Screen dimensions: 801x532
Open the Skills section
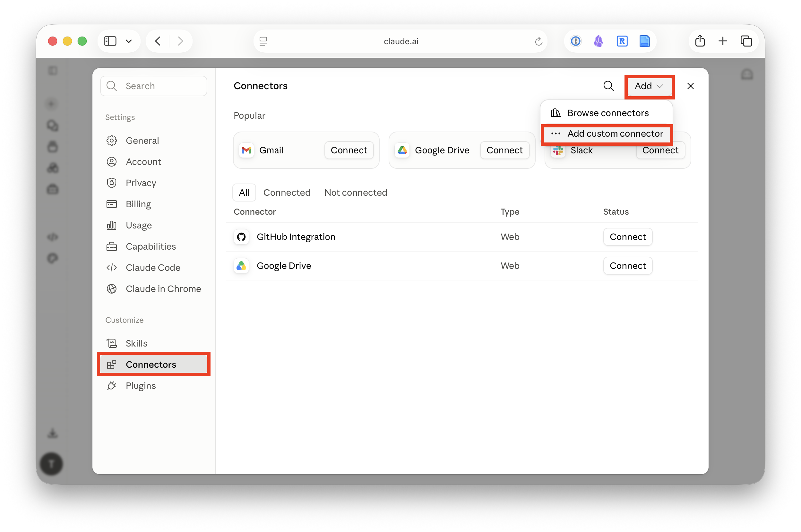click(x=154, y=343)
